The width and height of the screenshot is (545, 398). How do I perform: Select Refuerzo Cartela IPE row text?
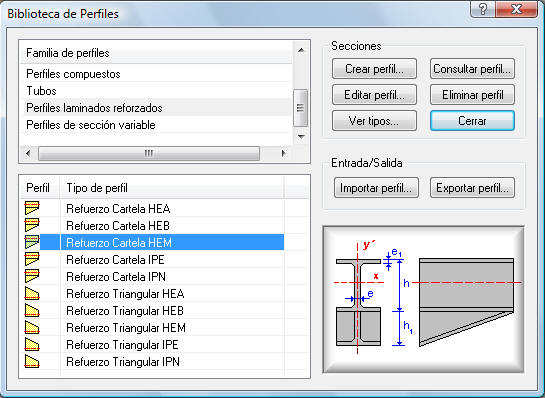pos(115,260)
